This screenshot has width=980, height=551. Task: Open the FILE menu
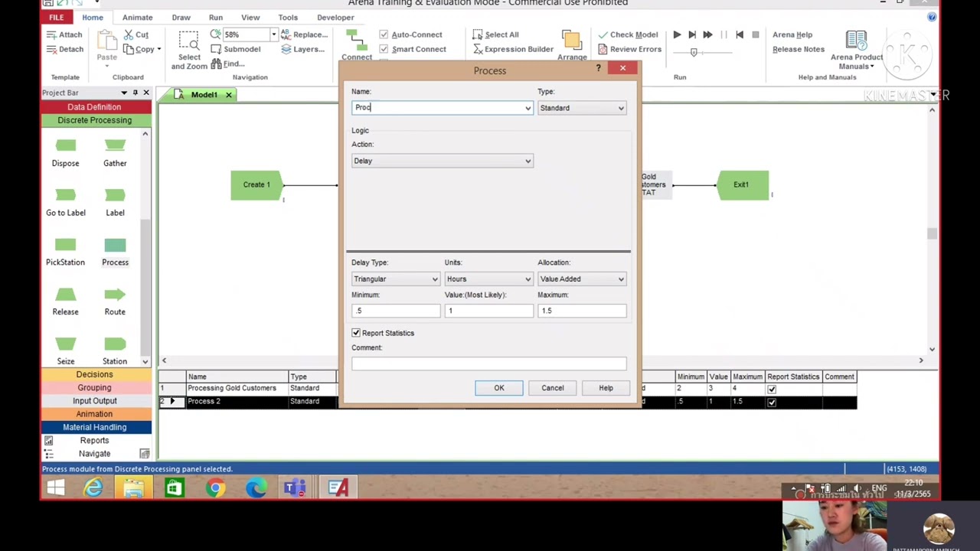(57, 18)
